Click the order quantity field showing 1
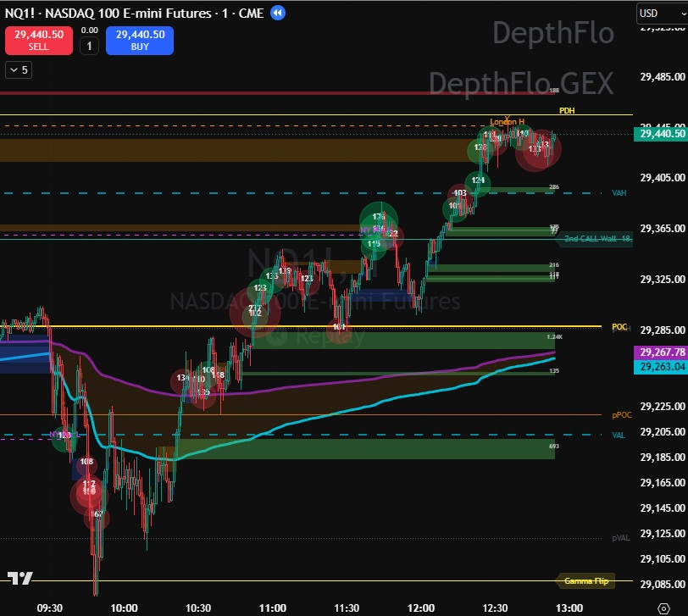 pyautogui.click(x=89, y=46)
